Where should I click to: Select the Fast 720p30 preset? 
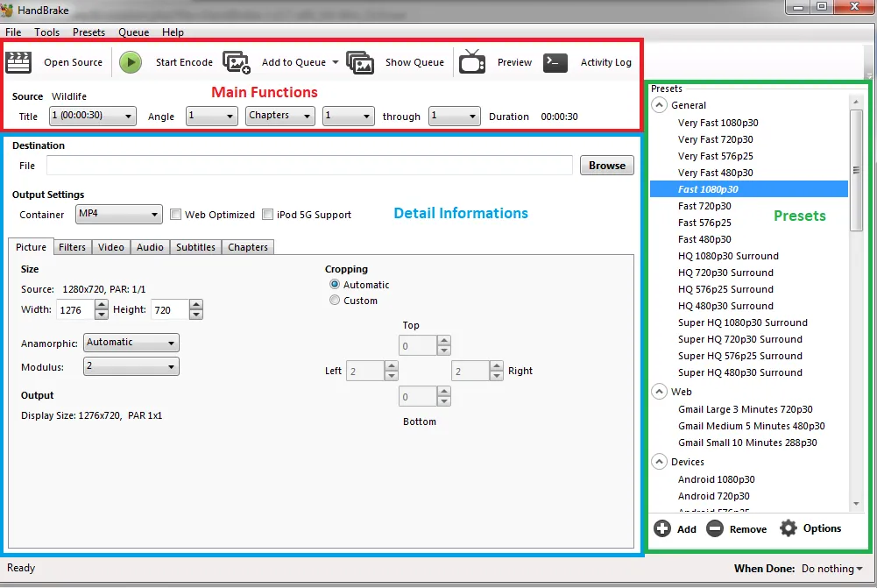[704, 206]
